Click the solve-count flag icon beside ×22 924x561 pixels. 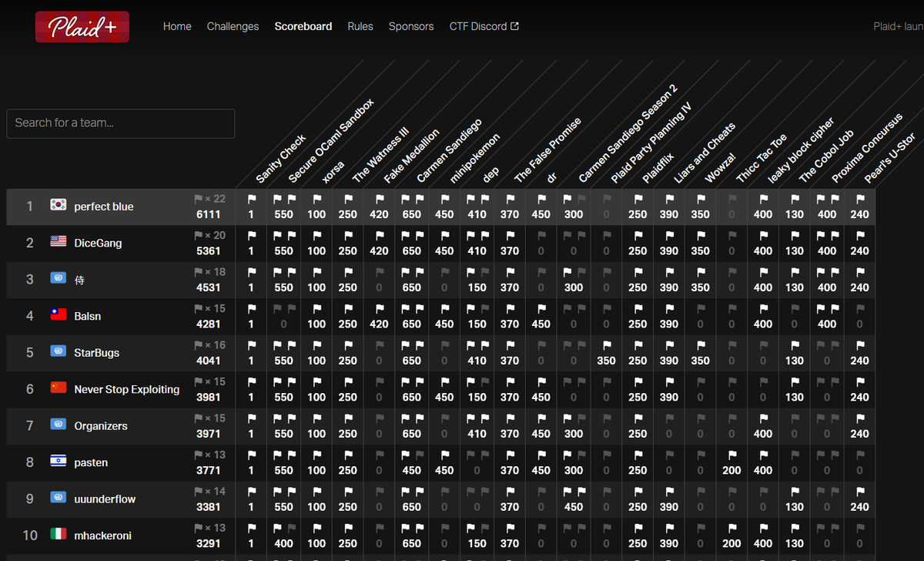pos(198,199)
